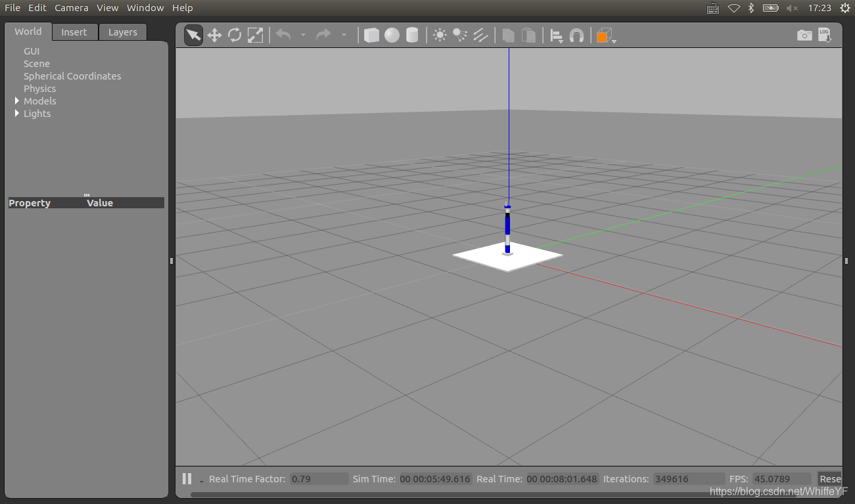Image resolution: width=855 pixels, height=504 pixels.
Task: Open the battery indicator
Action: coord(770,8)
